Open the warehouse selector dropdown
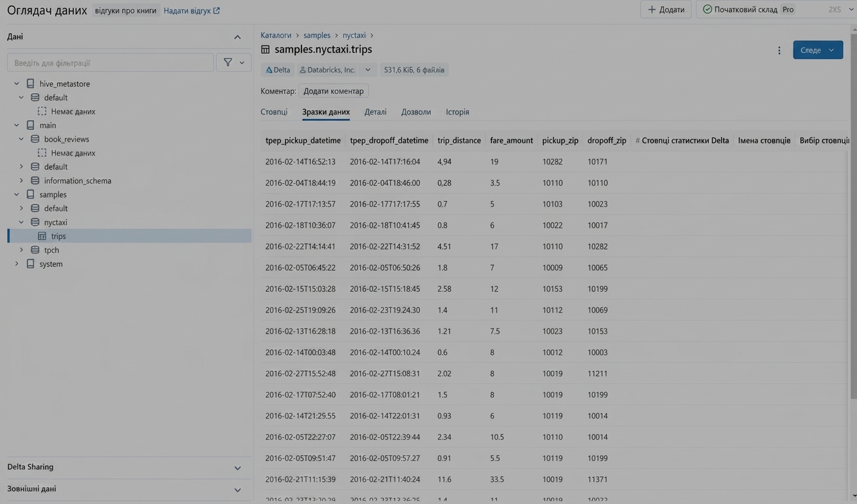Image resolution: width=857 pixels, height=504 pixels. pyautogui.click(x=851, y=10)
